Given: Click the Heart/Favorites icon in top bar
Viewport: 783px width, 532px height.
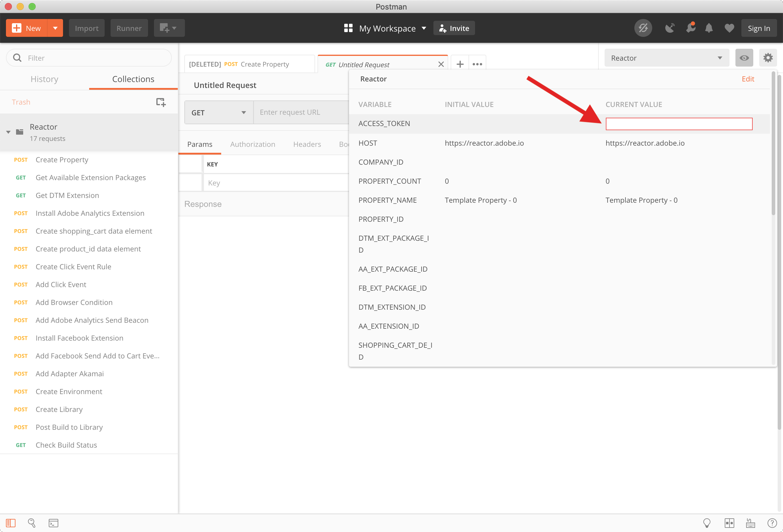Looking at the screenshot, I should click(729, 28).
